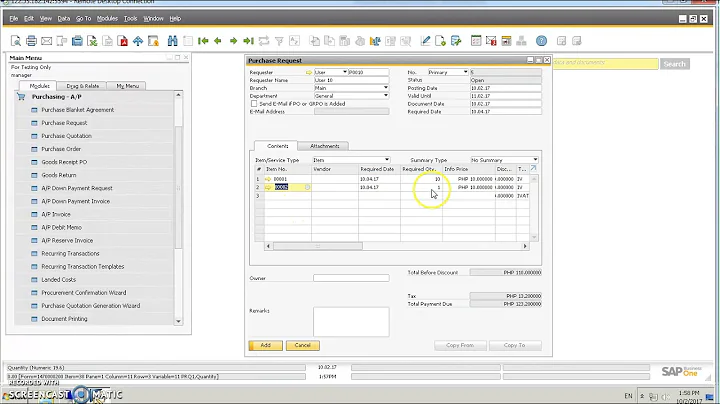
Task: Open Purchase Order in Main Menu
Action: 61,149
